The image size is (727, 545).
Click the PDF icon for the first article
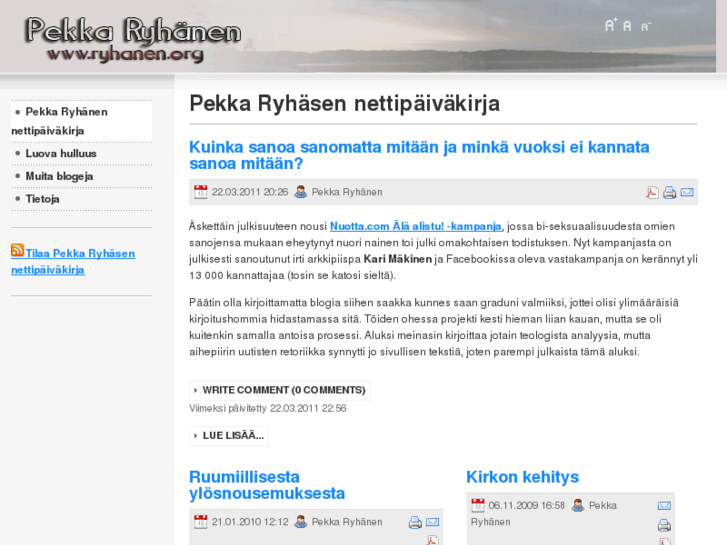(x=652, y=192)
